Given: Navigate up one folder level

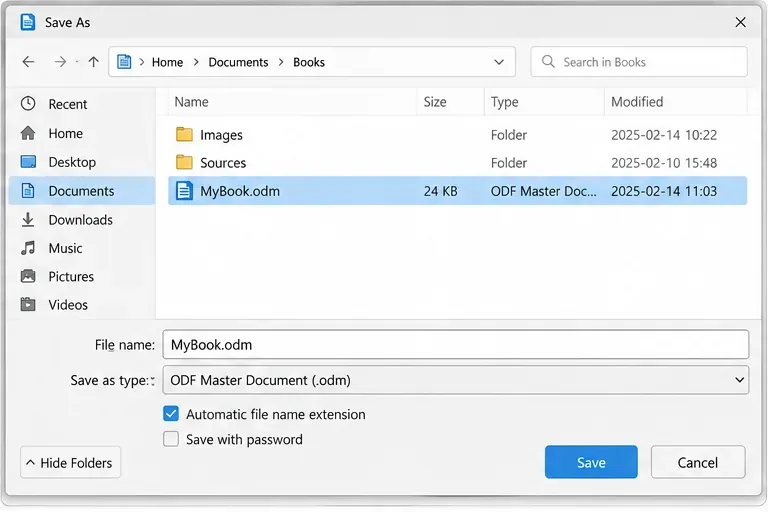Looking at the screenshot, I should click(93, 62).
